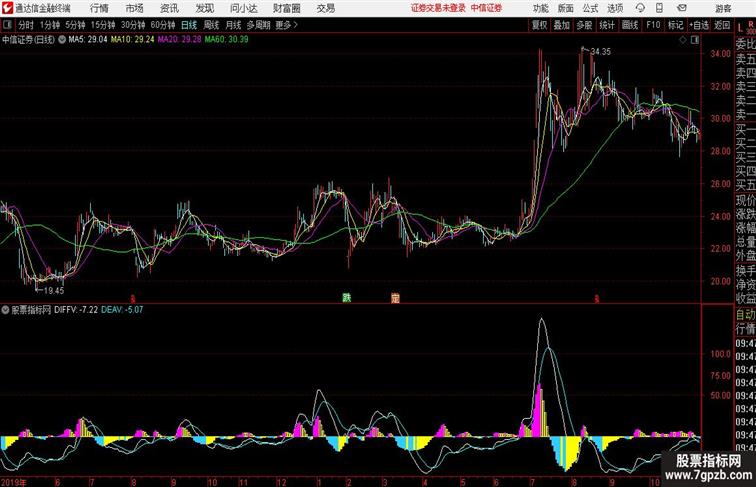Click the 2019年 label on time axis
756x487 pixels.
point(14,482)
